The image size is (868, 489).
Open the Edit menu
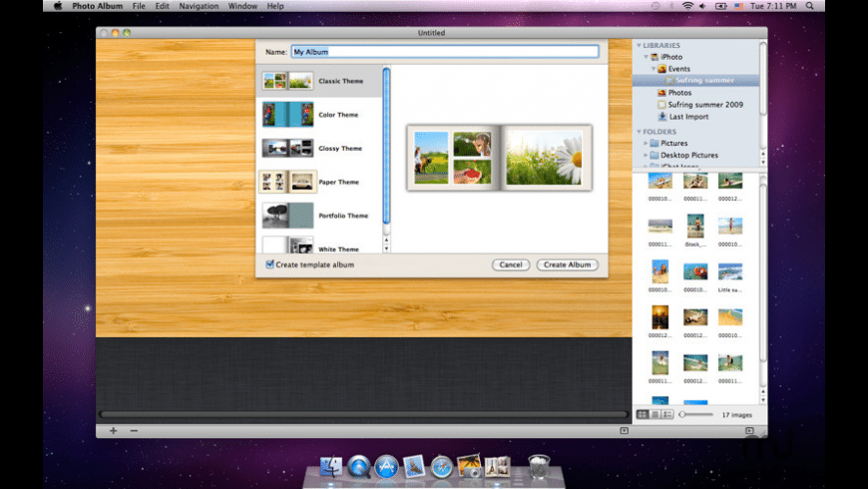pos(163,6)
